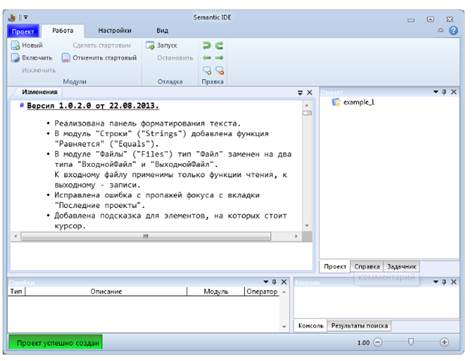Close the errors list panel
The image size is (475, 361).
(x=284, y=282)
